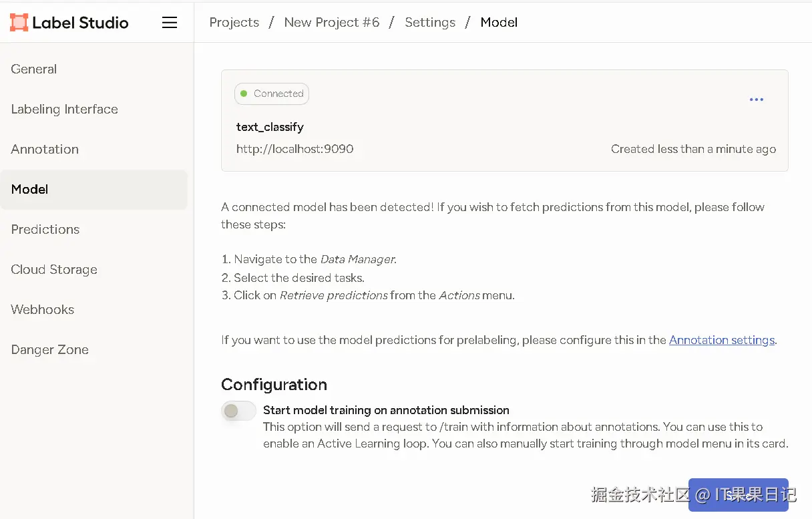This screenshot has height=519, width=812.
Task: Enable Start model training on annotation submission
Action: (x=238, y=411)
